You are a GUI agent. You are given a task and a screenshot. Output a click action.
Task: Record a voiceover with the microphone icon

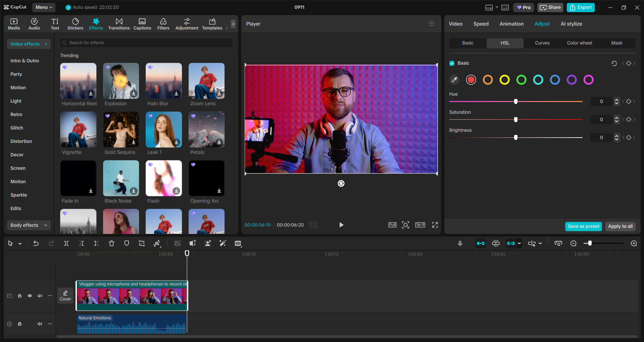[x=460, y=243]
